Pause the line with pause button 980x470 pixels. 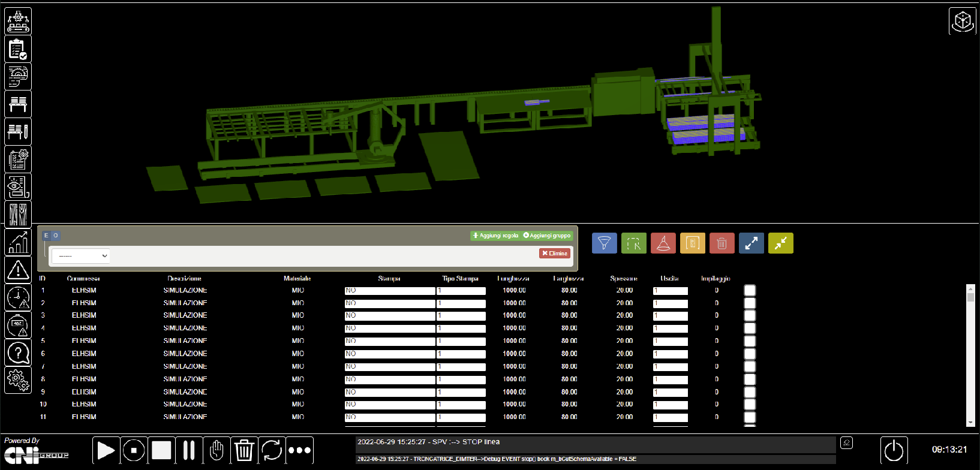tap(189, 450)
